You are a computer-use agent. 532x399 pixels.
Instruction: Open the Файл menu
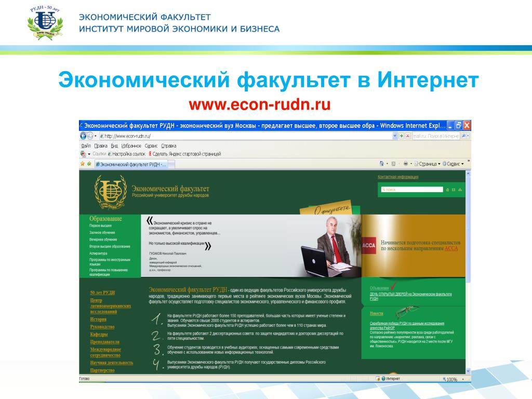point(86,146)
